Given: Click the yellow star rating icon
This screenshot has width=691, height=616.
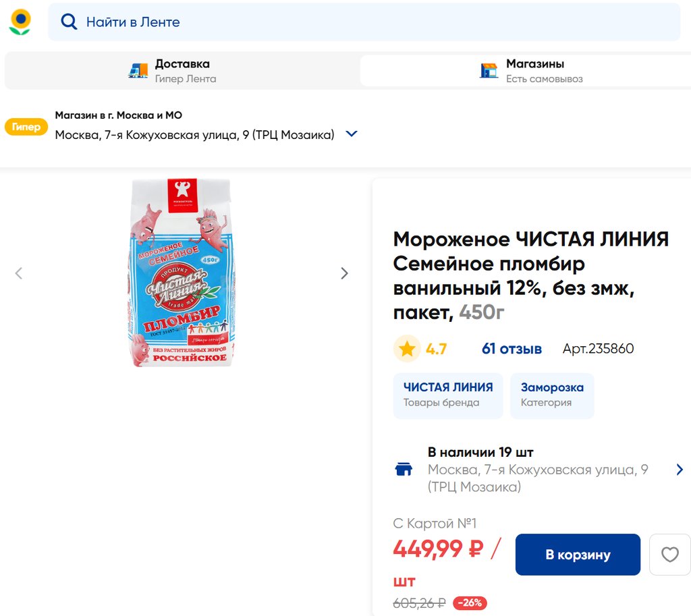Looking at the screenshot, I should click(407, 349).
